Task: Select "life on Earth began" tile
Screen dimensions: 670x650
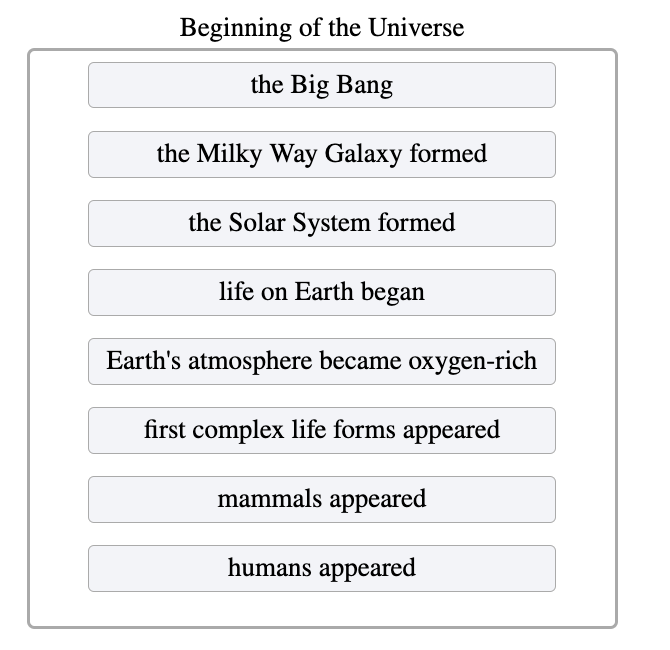Action: pos(322,292)
